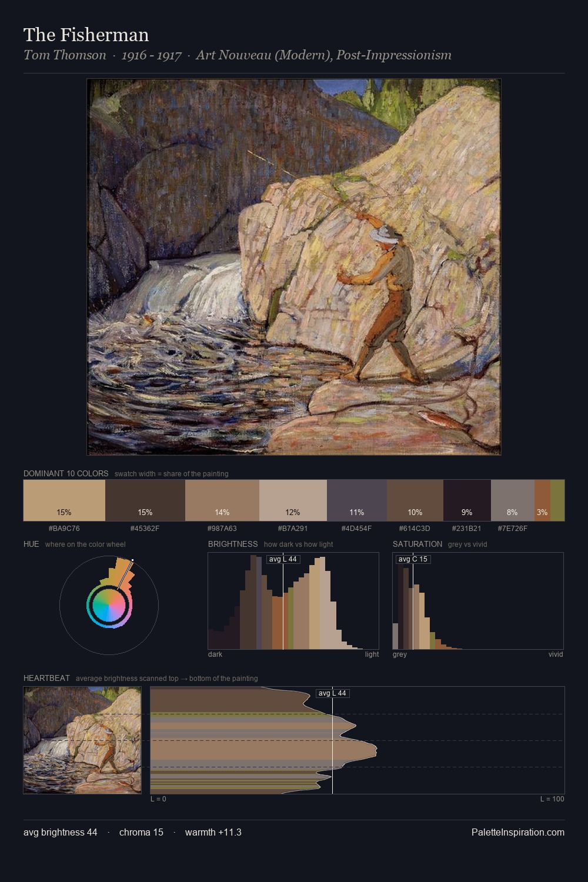Screen dimensions: 588x882
Task: Click the 'avg C 15' label in Saturation
Action: pos(413,559)
